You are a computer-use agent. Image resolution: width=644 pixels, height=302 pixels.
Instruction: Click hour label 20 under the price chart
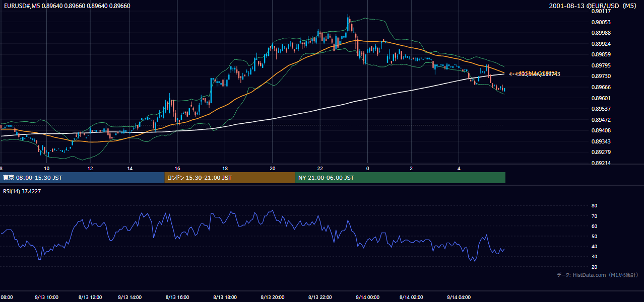(x=273, y=168)
